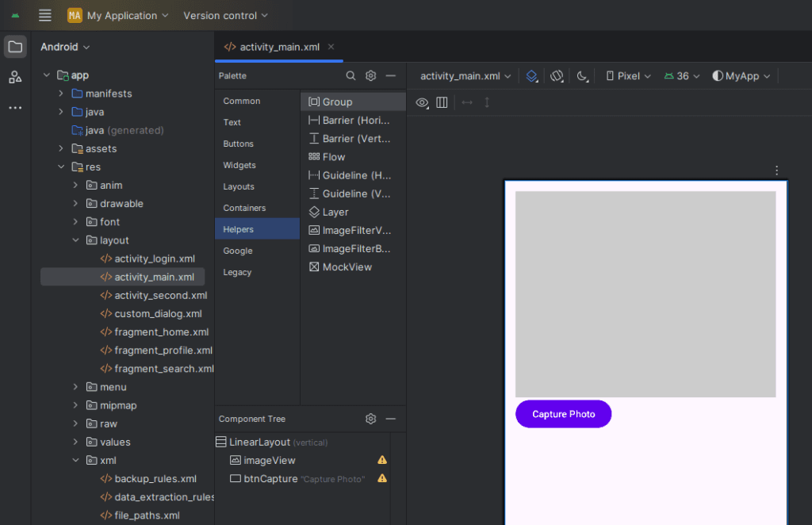Open the Resource Manager sidebar icon
812x525 pixels.
(x=16, y=77)
